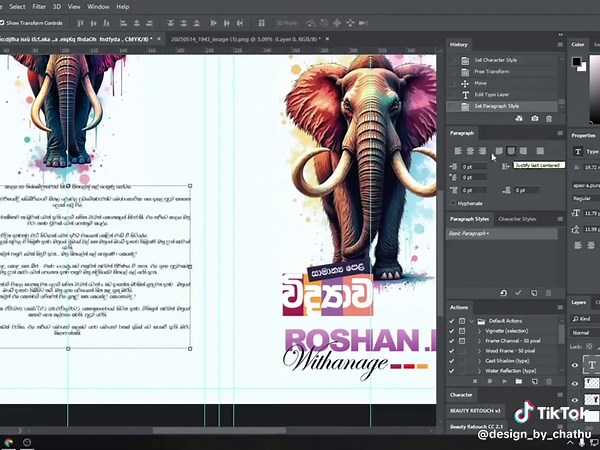Open the Window menu
Viewport: 600px width, 450px height.
pyautogui.click(x=98, y=7)
